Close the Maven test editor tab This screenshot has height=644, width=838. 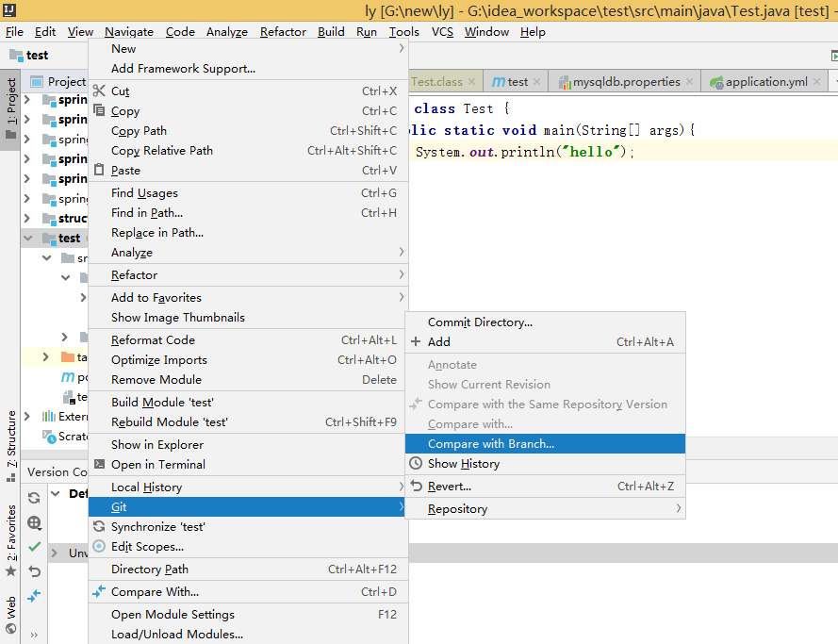pos(536,82)
